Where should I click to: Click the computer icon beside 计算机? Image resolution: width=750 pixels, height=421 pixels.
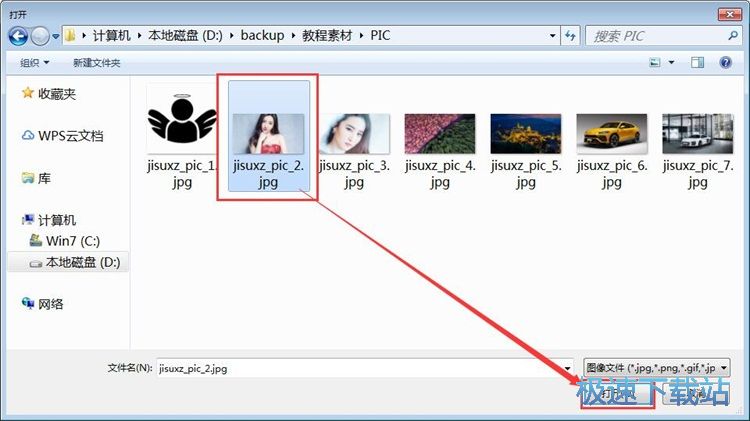pyautogui.click(x=28, y=220)
